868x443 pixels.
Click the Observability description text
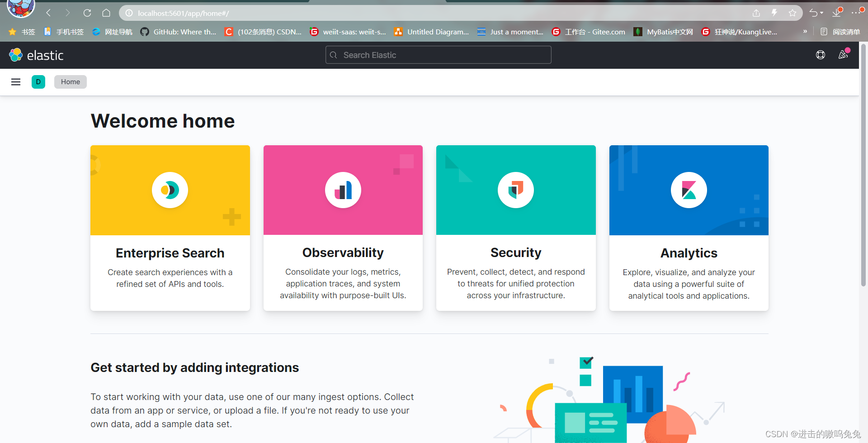[x=343, y=284]
